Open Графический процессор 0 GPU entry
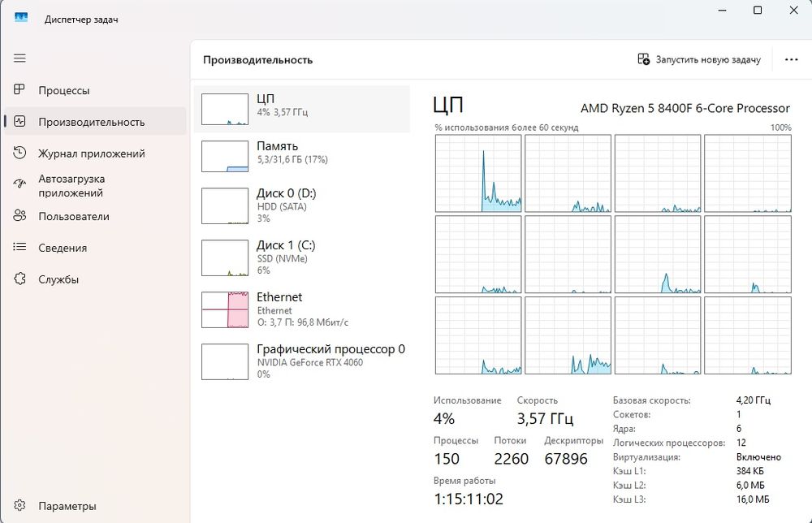This screenshot has width=812, height=523. click(301, 359)
